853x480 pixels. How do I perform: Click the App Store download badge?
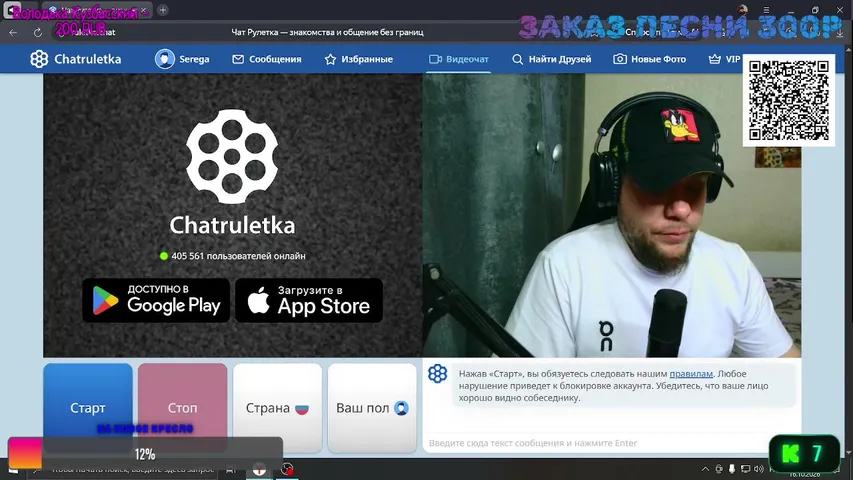click(309, 300)
